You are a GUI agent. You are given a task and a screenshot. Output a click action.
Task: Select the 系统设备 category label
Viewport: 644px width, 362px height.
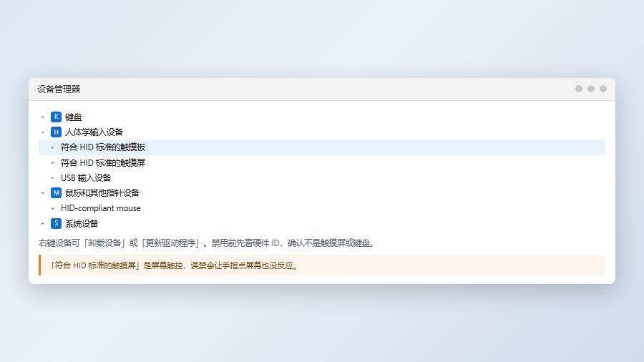(x=82, y=224)
